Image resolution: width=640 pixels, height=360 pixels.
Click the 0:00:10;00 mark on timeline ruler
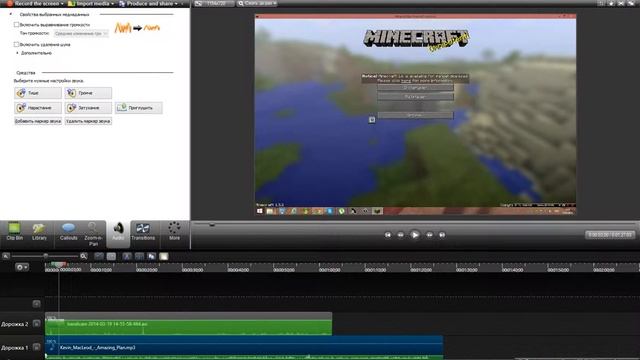pos(101,269)
